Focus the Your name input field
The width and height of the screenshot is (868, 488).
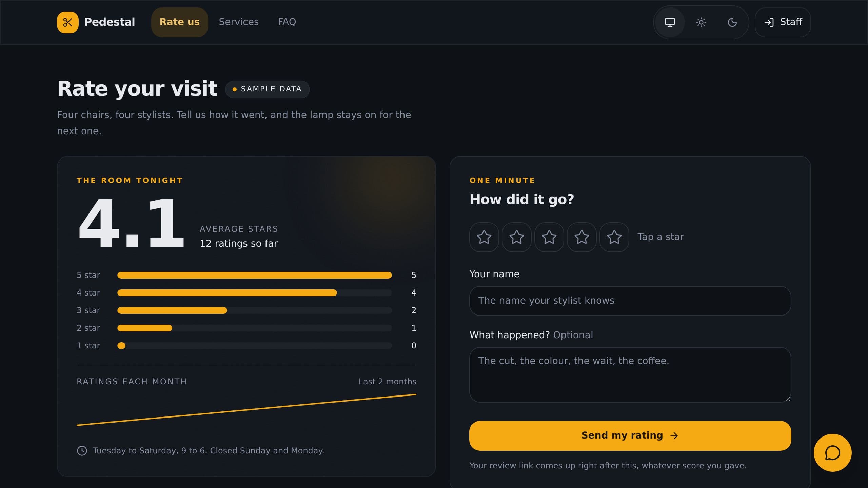click(x=630, y=301)
